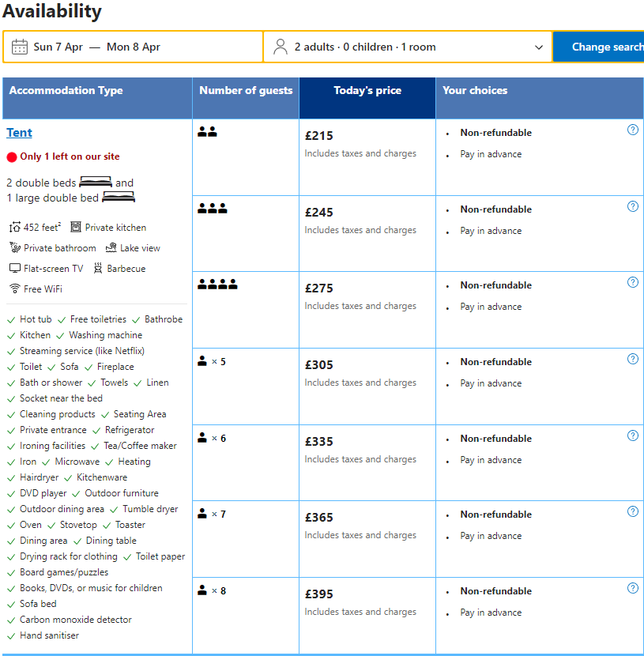Viewport: 644px width, 656px height.
Task: Click help icon beside the £215 row
Action: tap(632, 130)
